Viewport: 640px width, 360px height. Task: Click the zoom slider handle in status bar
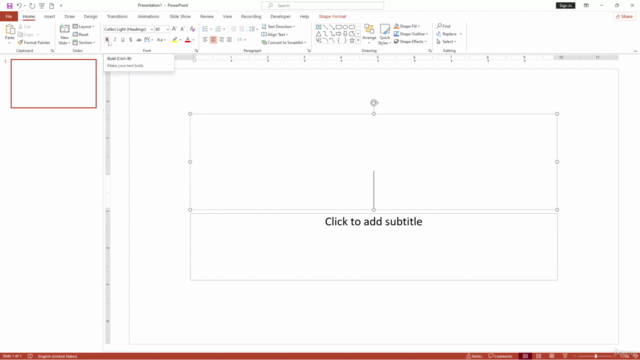[596, 356]
